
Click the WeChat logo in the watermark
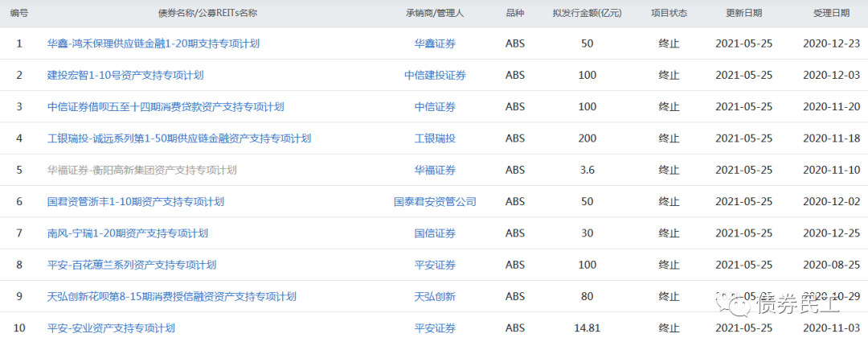click(736, 306)
